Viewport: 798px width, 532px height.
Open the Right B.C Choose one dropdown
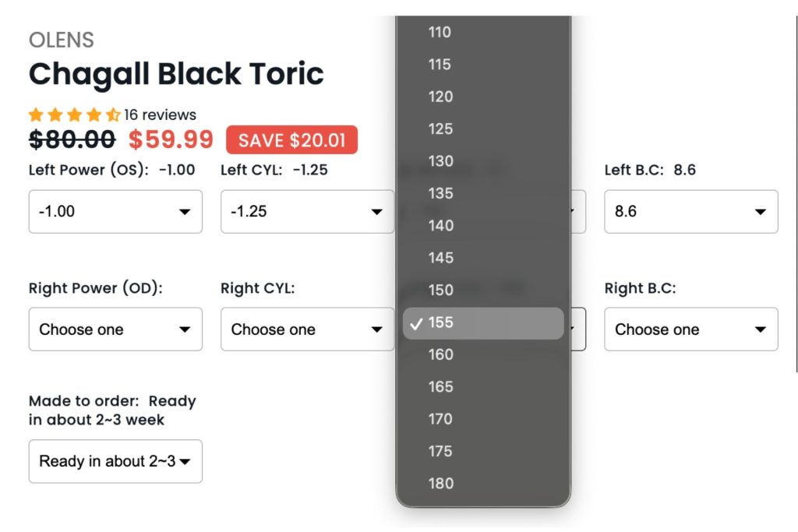tap(691, 329)
